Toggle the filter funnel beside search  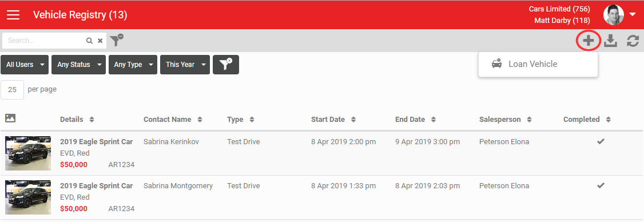pos(117,40)
